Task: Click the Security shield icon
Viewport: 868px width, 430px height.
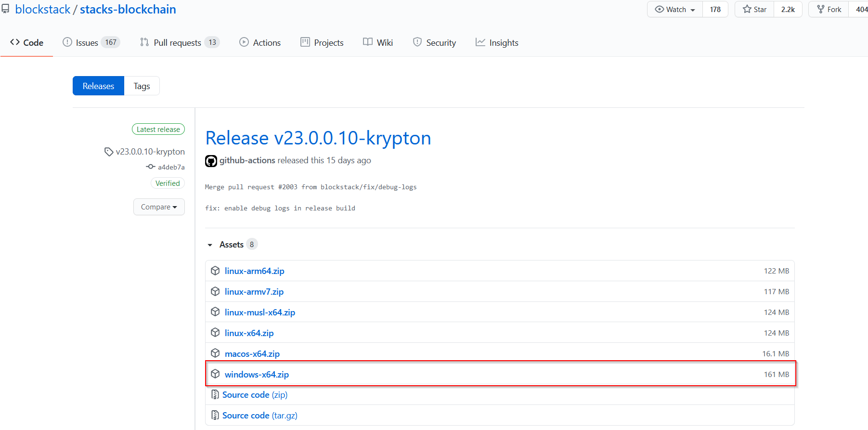Action: 417,42
